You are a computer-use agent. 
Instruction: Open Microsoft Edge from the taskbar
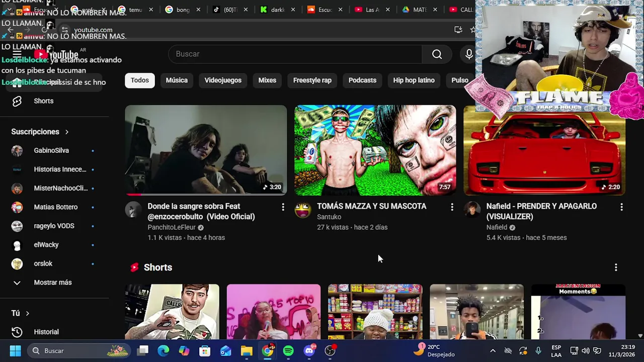click(x=164, y=351)
